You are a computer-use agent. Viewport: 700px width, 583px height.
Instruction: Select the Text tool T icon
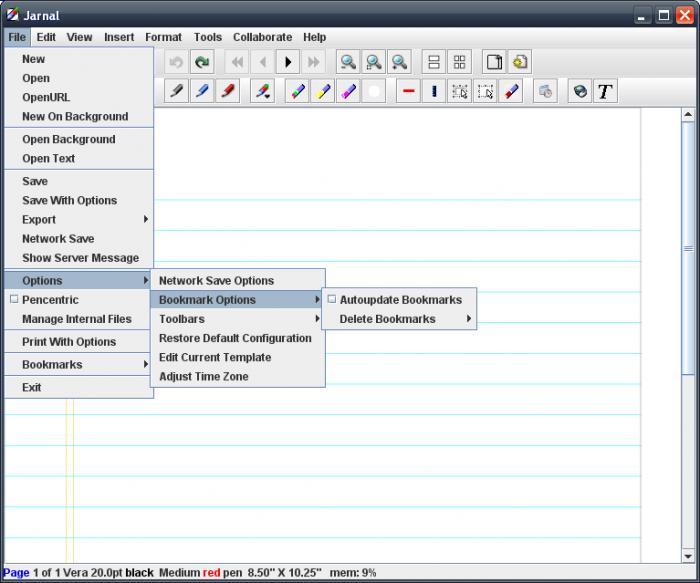[x=605, y=91]
